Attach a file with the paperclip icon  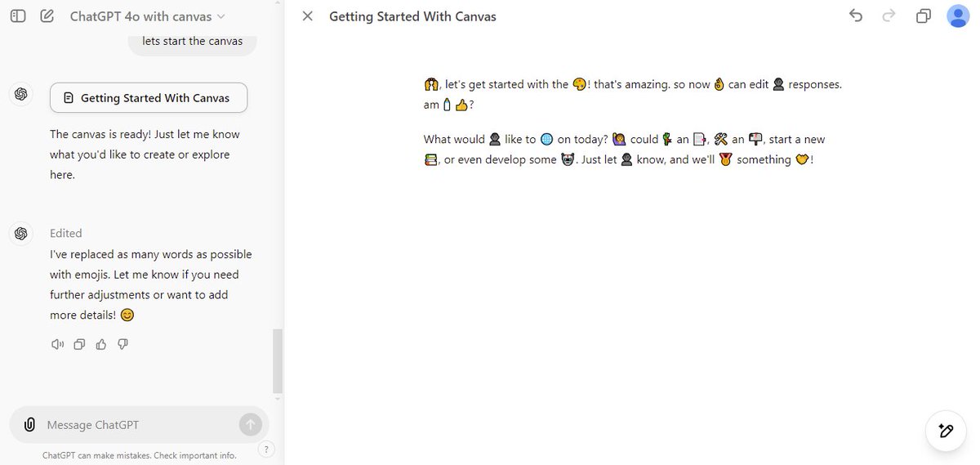click(x=29, y=425)
